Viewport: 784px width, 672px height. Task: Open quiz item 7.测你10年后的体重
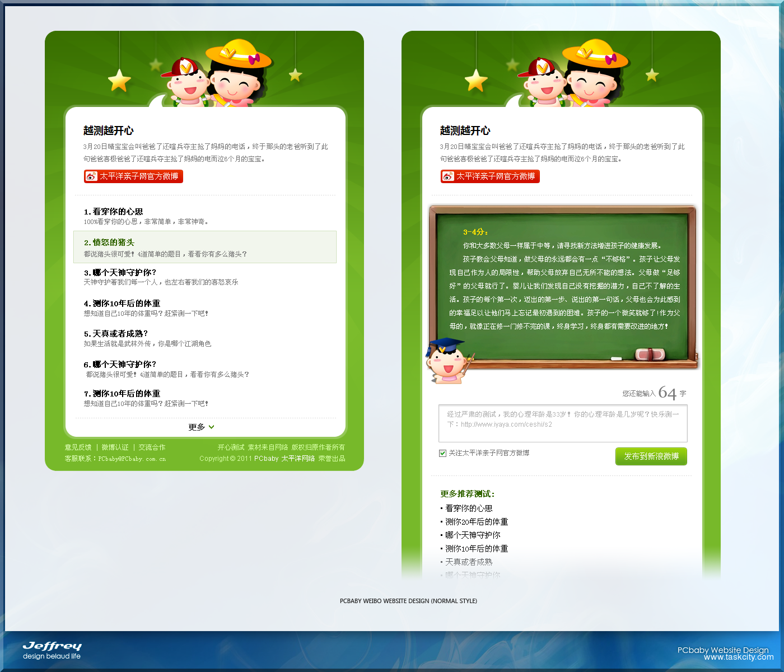tap(122, 394)
